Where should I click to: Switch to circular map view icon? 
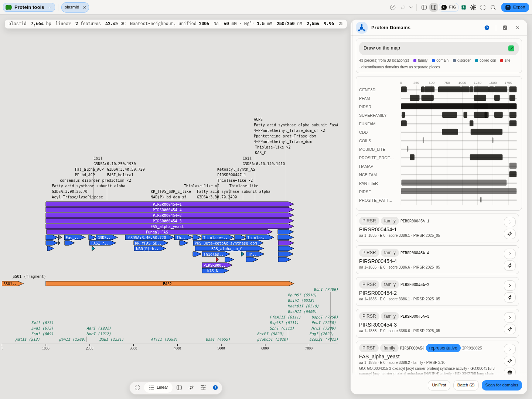137,388
